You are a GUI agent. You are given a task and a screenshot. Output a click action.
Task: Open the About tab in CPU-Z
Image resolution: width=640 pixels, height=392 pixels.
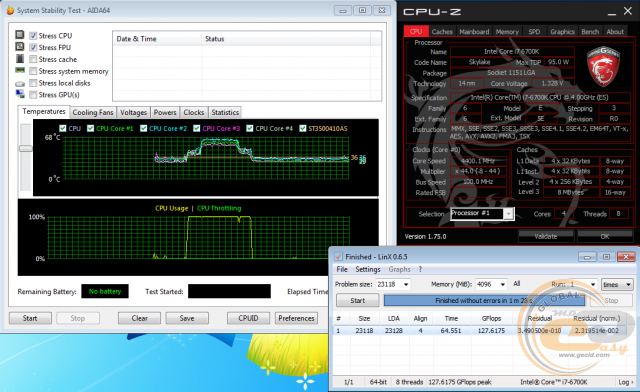[x=615, y=31]
